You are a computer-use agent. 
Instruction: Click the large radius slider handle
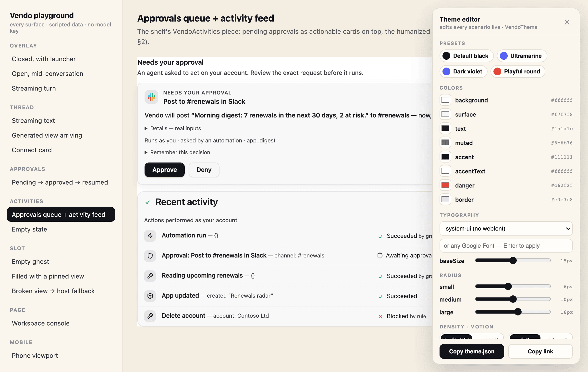point(518,312)
